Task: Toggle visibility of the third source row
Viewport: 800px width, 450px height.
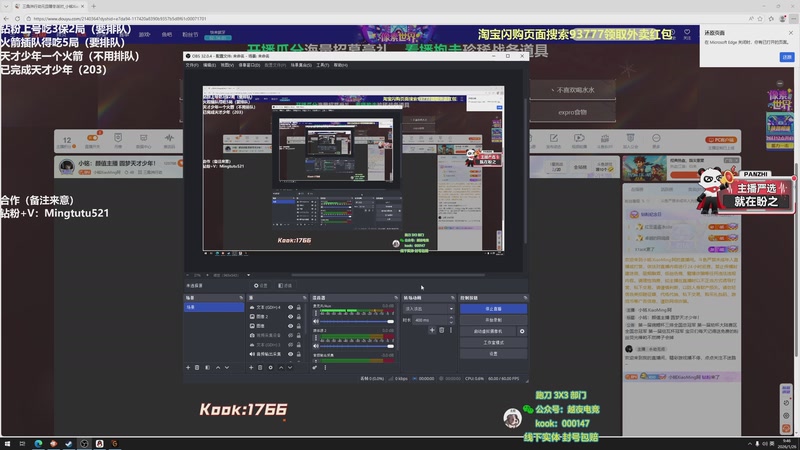Action: (x=290, y=326)
